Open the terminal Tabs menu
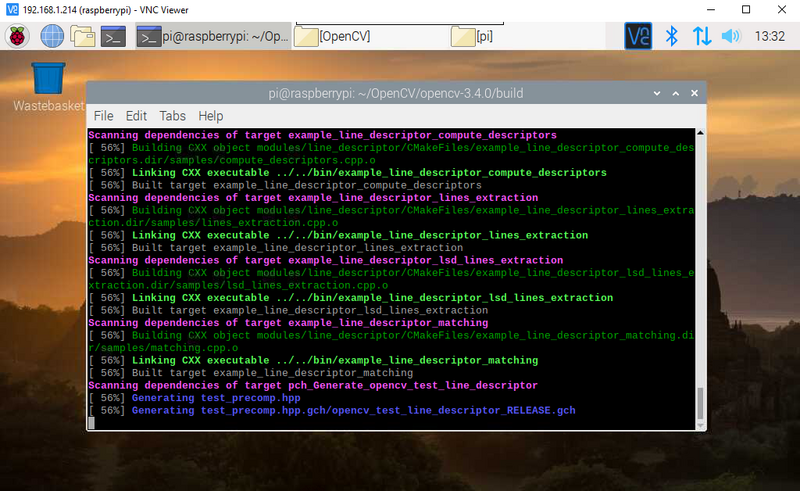 172,116
